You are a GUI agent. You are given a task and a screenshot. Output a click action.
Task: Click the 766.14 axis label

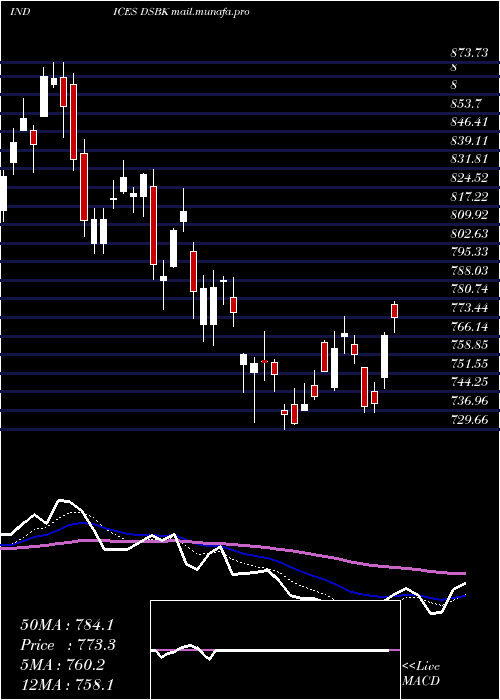(469, 326)
